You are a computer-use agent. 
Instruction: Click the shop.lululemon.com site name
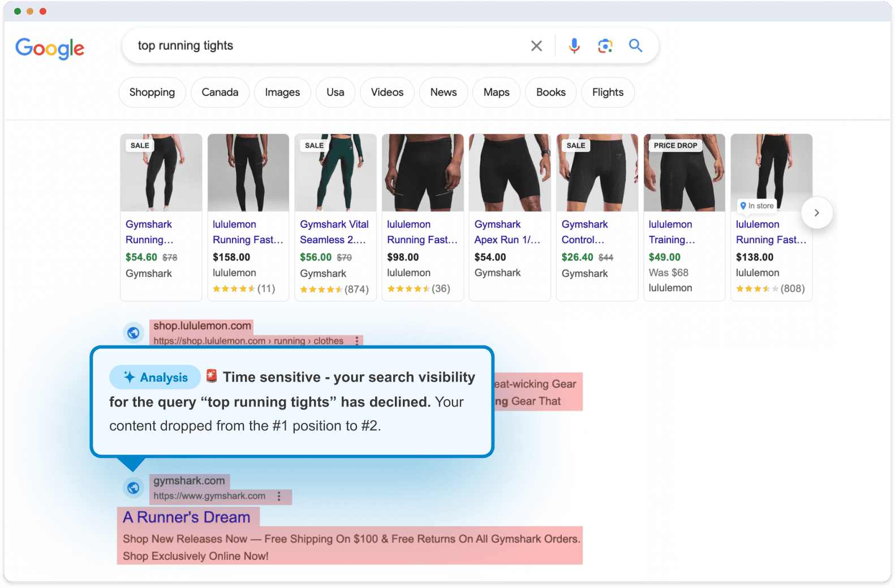[202, 326]
